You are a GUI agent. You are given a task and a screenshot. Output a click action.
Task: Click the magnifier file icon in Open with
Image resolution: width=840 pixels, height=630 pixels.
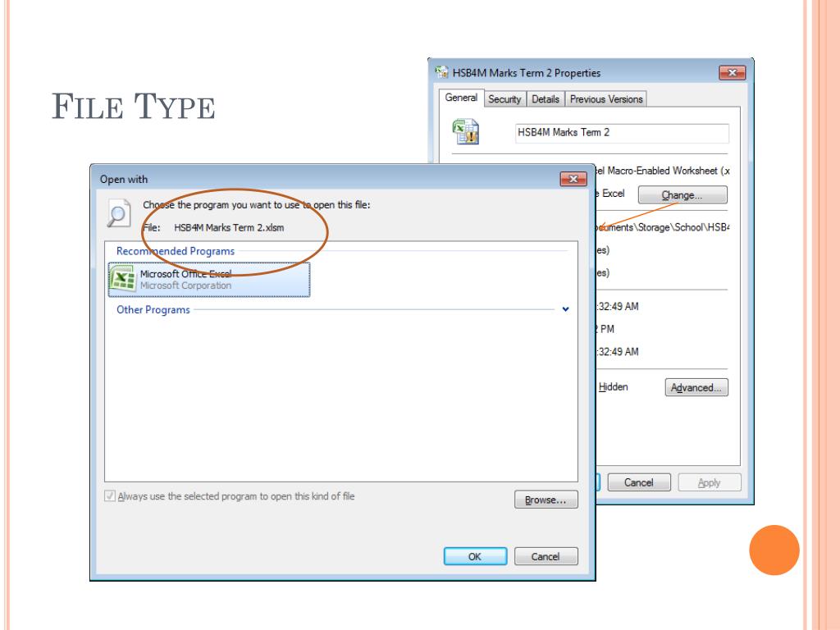click(118, 212)
